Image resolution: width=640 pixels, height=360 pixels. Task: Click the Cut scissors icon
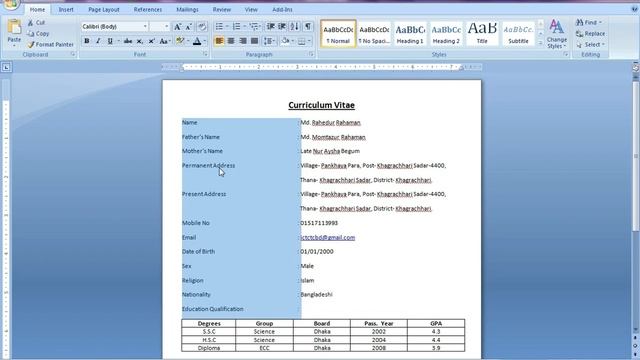pyautogui.click(x=31, y=23)
